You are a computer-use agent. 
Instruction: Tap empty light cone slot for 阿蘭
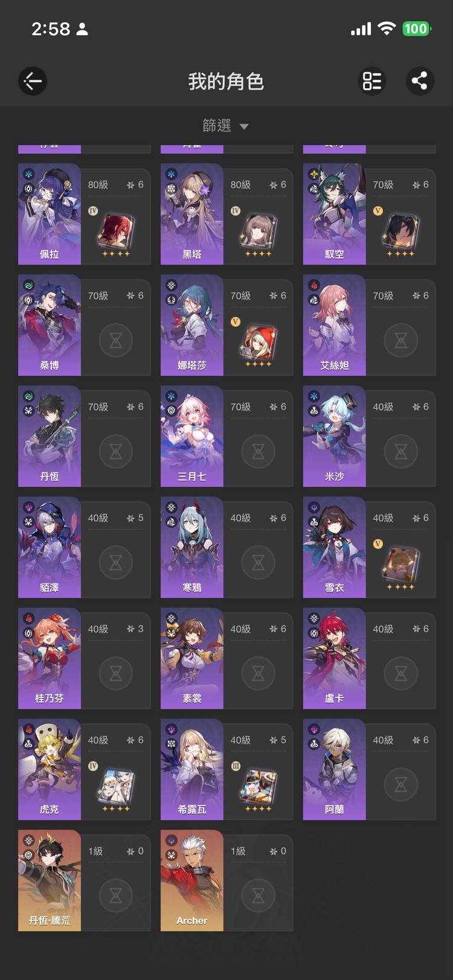[x=401, y=784]
